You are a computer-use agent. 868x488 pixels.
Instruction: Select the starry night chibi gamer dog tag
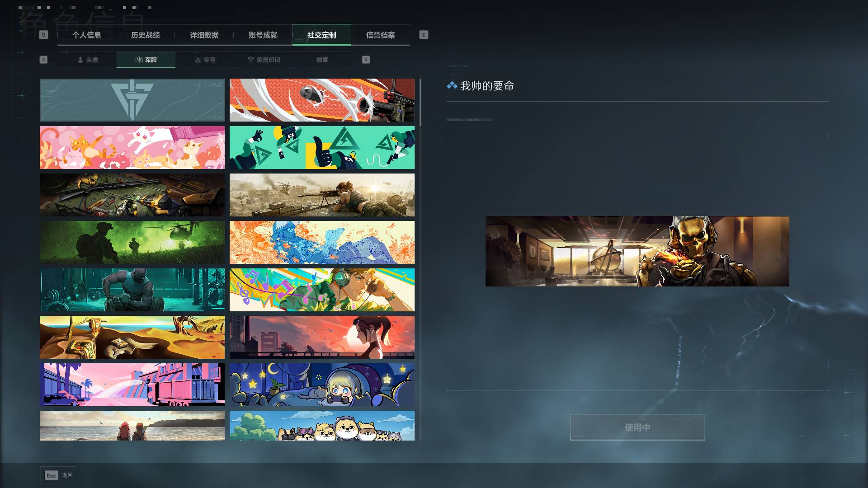[322, 385]
